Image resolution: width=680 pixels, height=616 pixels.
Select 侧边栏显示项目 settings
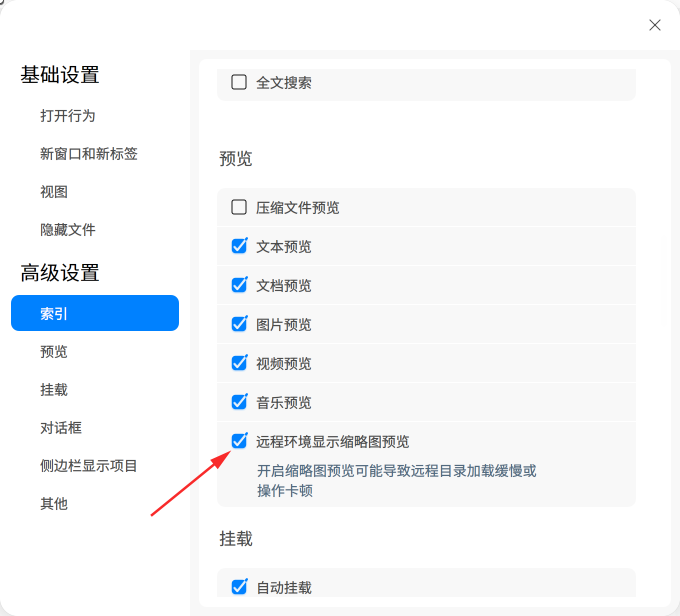coord(88,466)
